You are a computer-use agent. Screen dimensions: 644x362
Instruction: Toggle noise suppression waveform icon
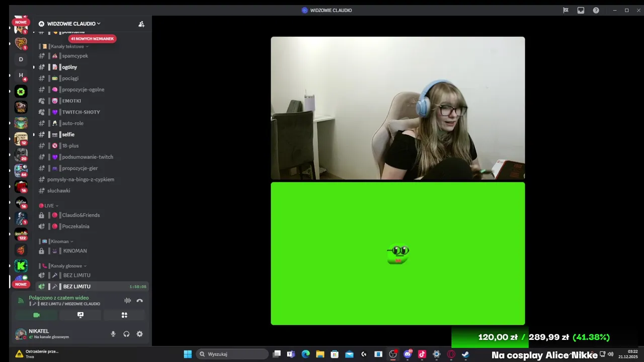(128, 301)
